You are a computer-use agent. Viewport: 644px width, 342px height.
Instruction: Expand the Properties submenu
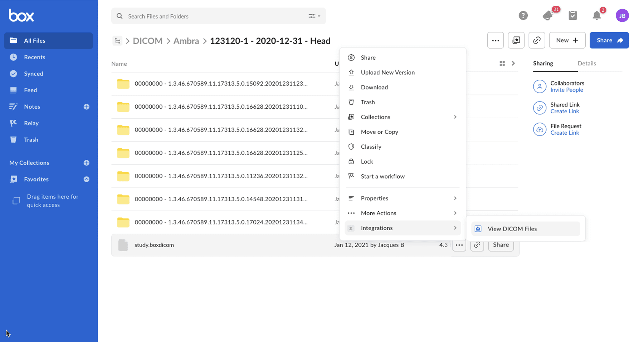click(x=402, y=198)
